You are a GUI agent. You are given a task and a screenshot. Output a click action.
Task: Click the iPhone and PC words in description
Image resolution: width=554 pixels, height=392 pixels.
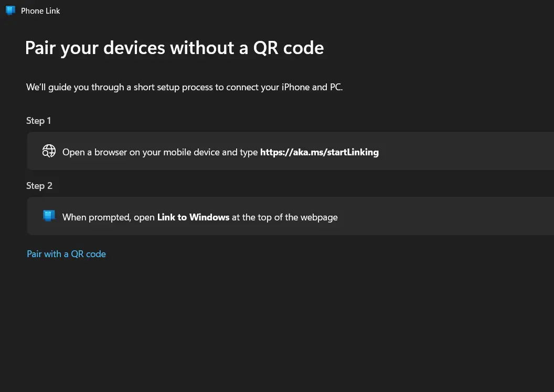click(x=312, y=87)
